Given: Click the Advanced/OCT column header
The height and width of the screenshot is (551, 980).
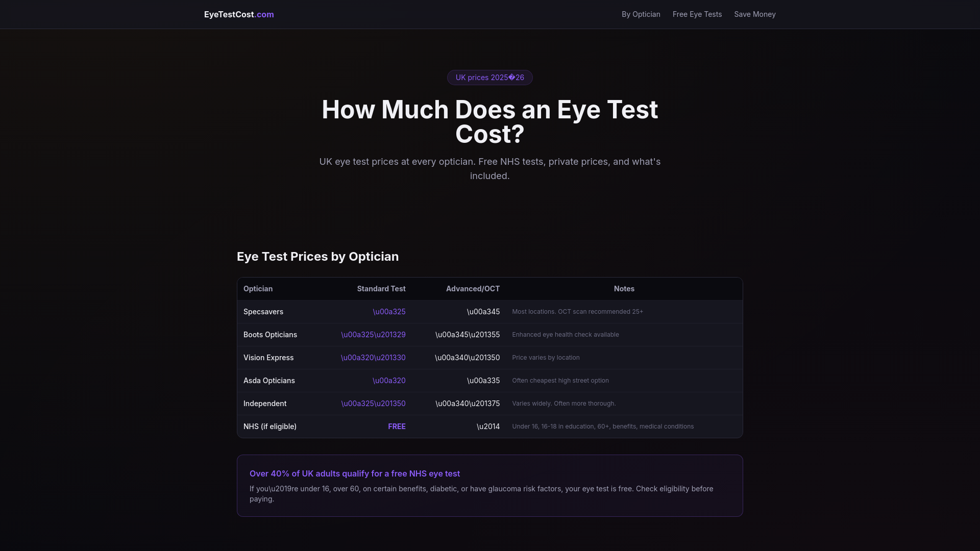Looking at the screenshot, I should [473, 289].
